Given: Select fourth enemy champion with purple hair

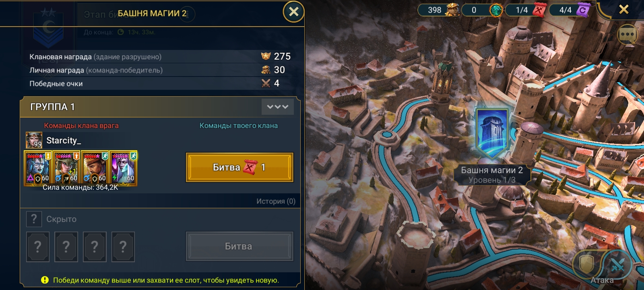Looking at the screenshot, I should pyautogui.click(x=124, y=168).
